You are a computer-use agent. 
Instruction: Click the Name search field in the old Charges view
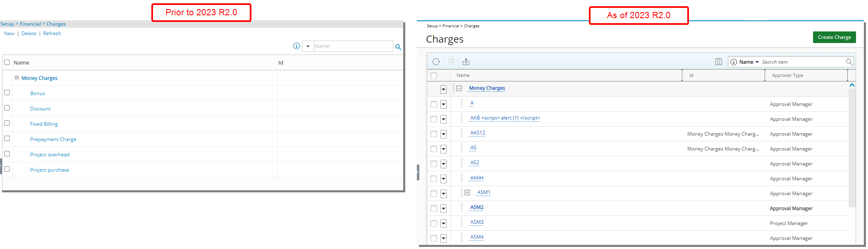coord(353,46)
